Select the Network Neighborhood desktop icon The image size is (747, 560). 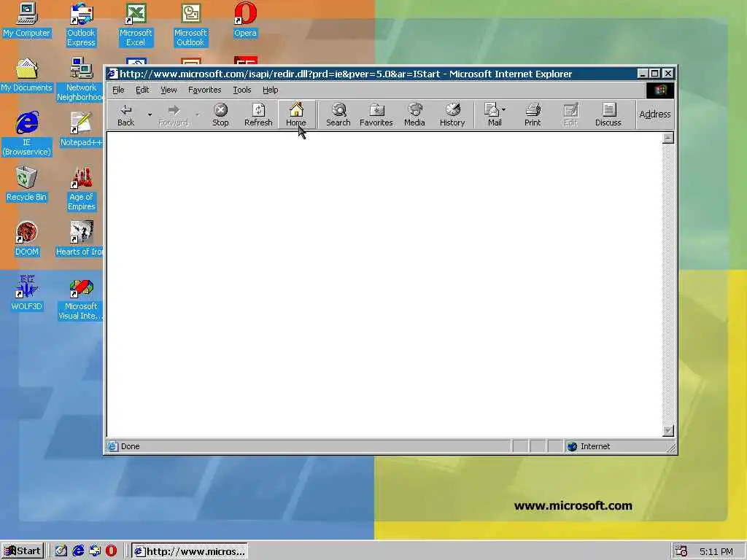click(x=80, y=79)
